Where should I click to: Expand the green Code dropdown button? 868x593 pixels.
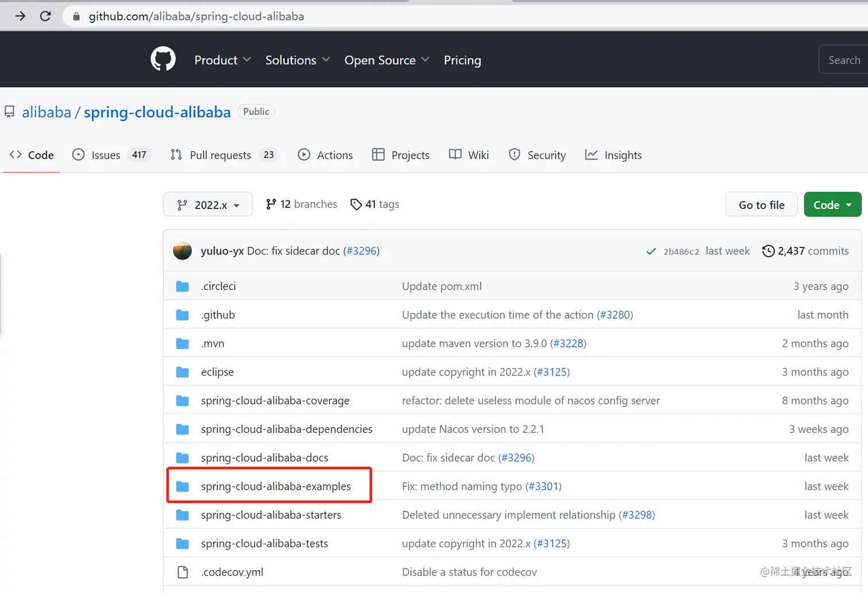pyautogui.click(x=832, y=204)
